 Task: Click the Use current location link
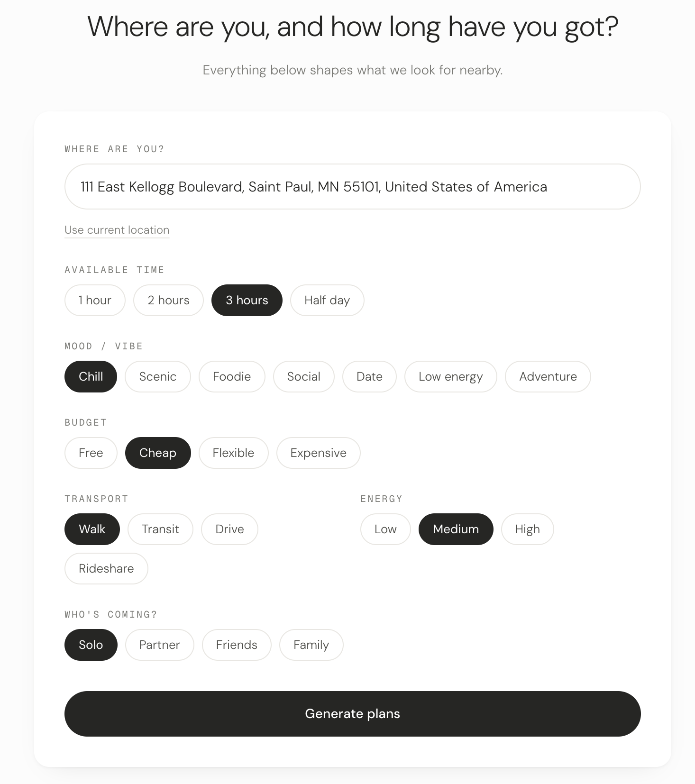point(117,230)
